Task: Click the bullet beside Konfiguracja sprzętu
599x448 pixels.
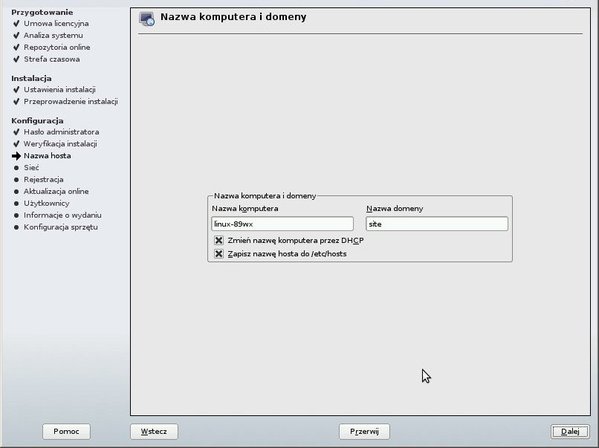Action: [16, 227]
